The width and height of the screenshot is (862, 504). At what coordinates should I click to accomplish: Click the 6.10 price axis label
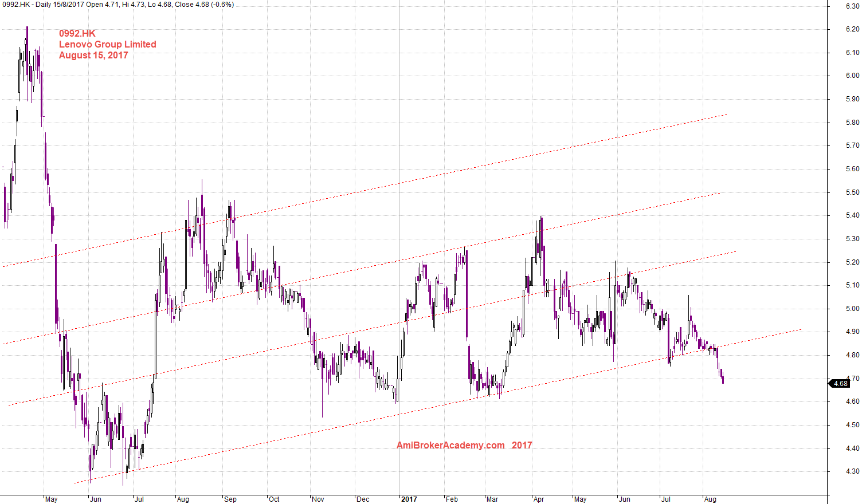click(852, 53)
